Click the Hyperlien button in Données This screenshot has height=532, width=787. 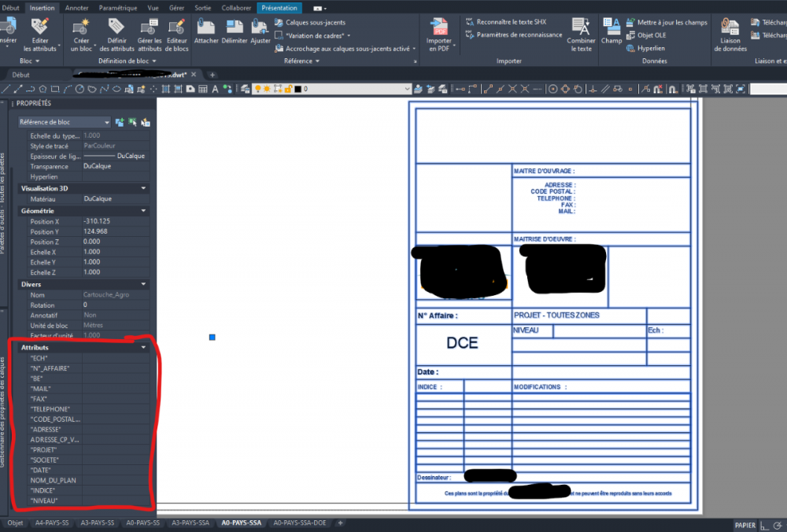pos(646,48)
